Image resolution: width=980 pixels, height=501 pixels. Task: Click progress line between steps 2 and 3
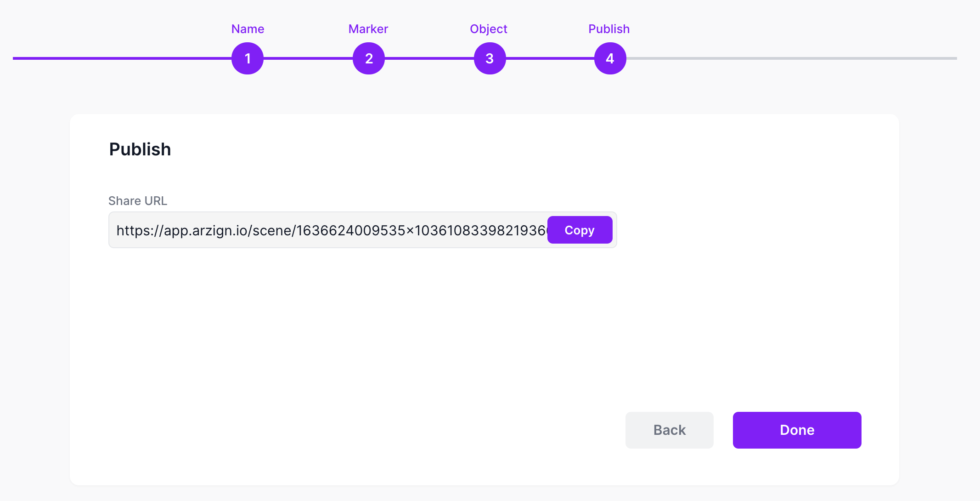429,58
